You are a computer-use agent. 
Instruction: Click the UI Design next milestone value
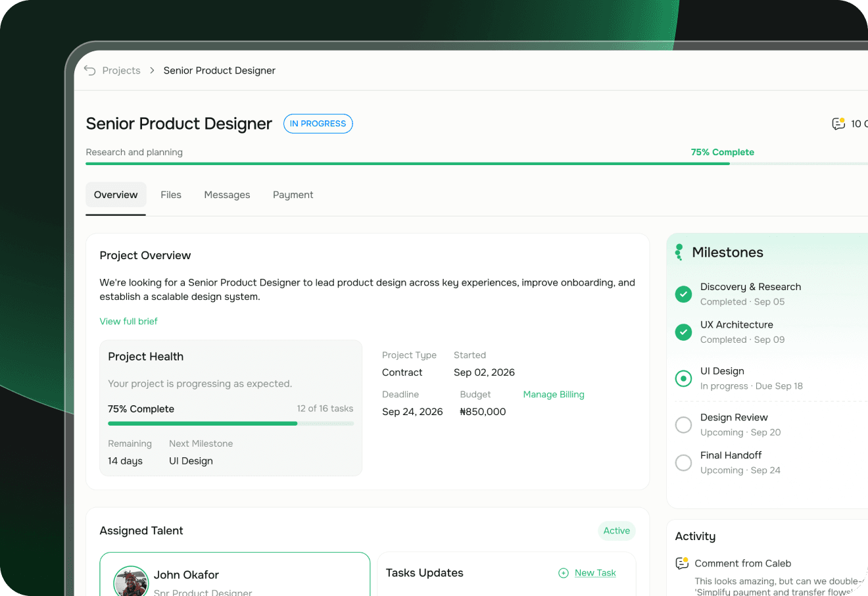pos(191,461)
